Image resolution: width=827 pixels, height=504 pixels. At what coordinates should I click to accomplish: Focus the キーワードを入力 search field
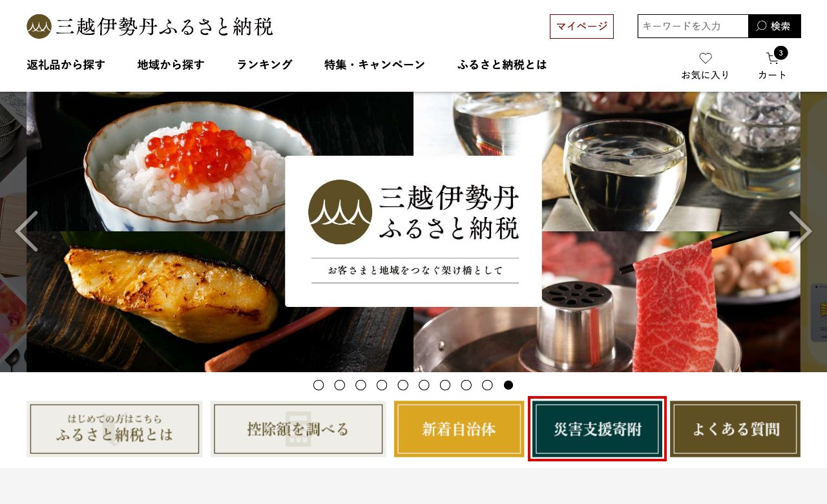693,26
